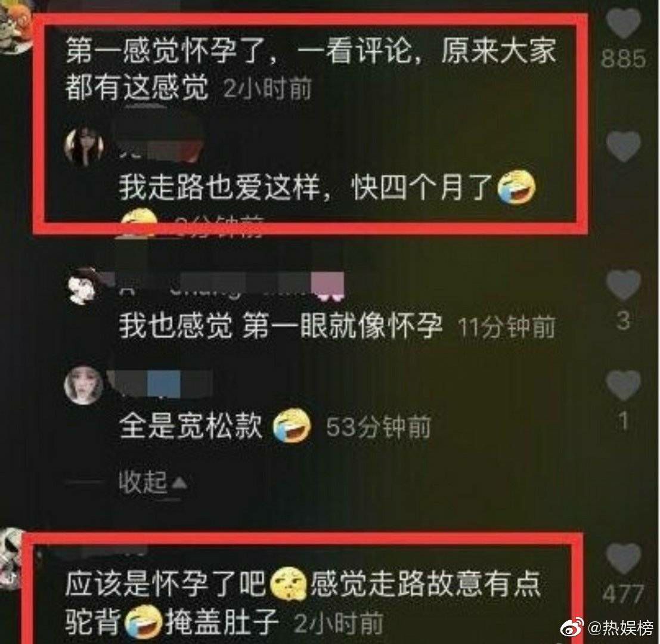Open avatar of '我也感觉' replier
660x644 pixels.
click(84, 285)
